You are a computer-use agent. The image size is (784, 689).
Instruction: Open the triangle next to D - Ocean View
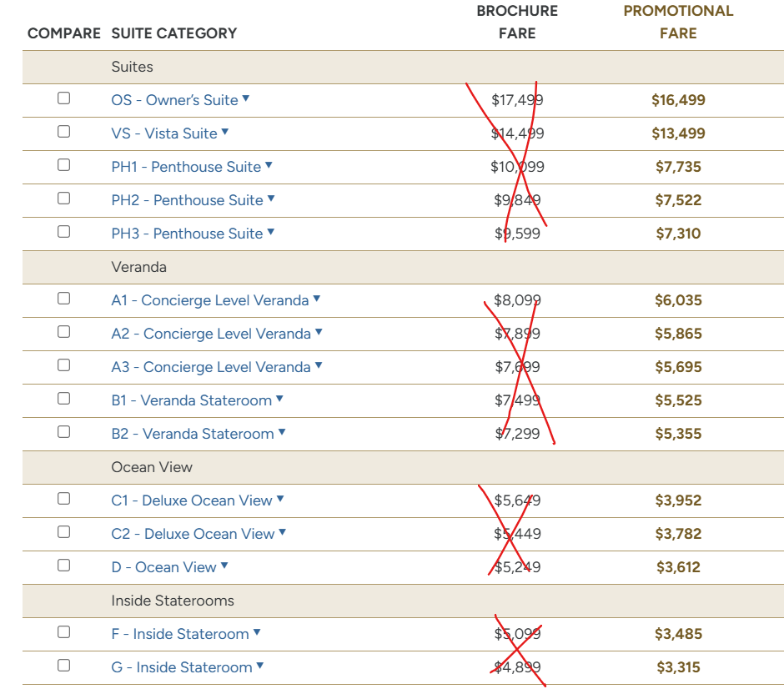(x=224, y=566)
